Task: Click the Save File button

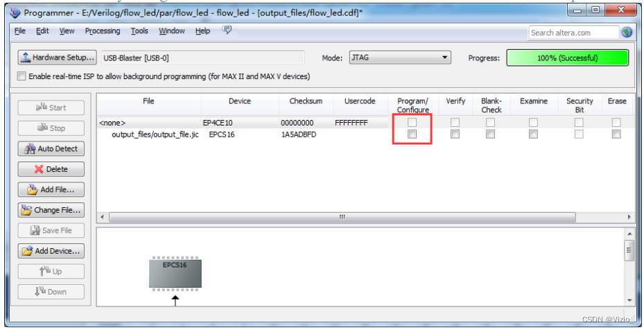Action: pos(51,231)
